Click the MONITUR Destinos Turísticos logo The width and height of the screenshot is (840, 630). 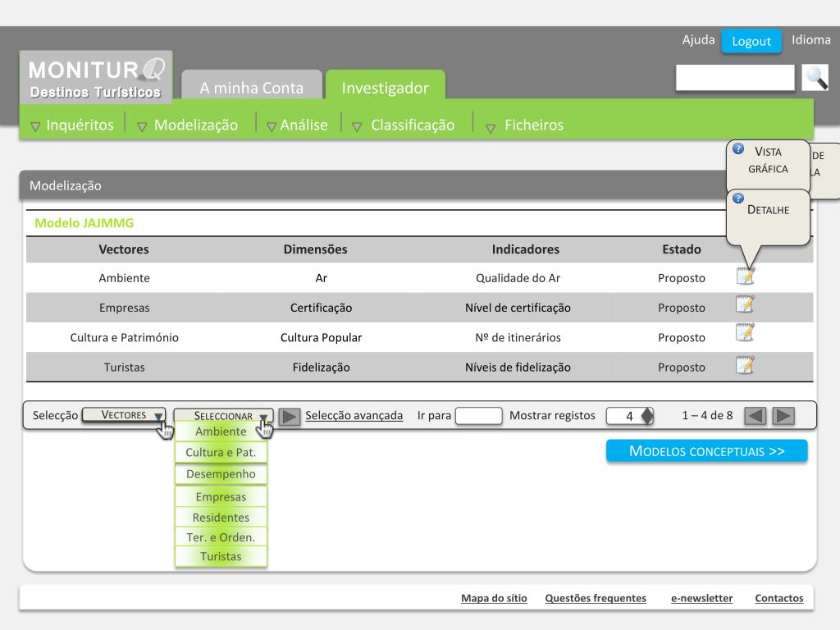tap(96, 77)
